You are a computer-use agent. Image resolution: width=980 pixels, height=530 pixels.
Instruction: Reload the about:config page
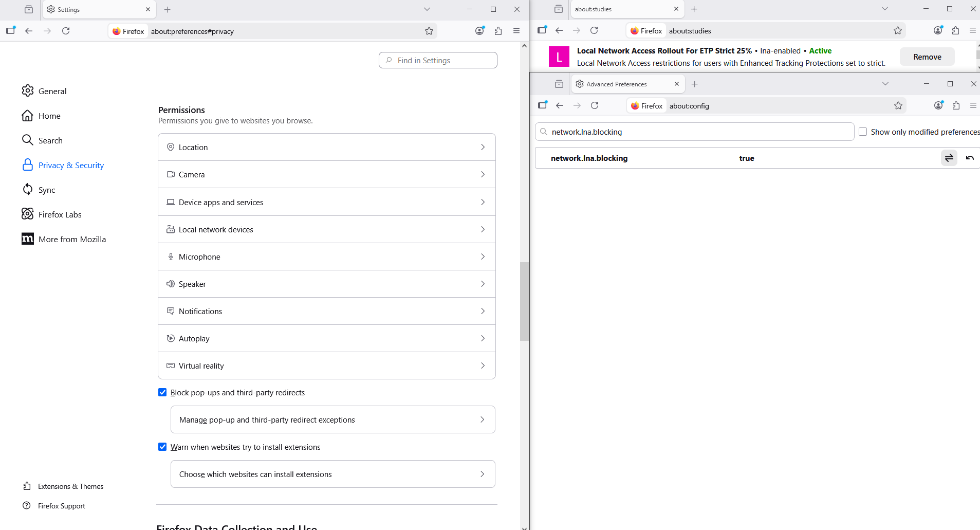pos(595,105)
